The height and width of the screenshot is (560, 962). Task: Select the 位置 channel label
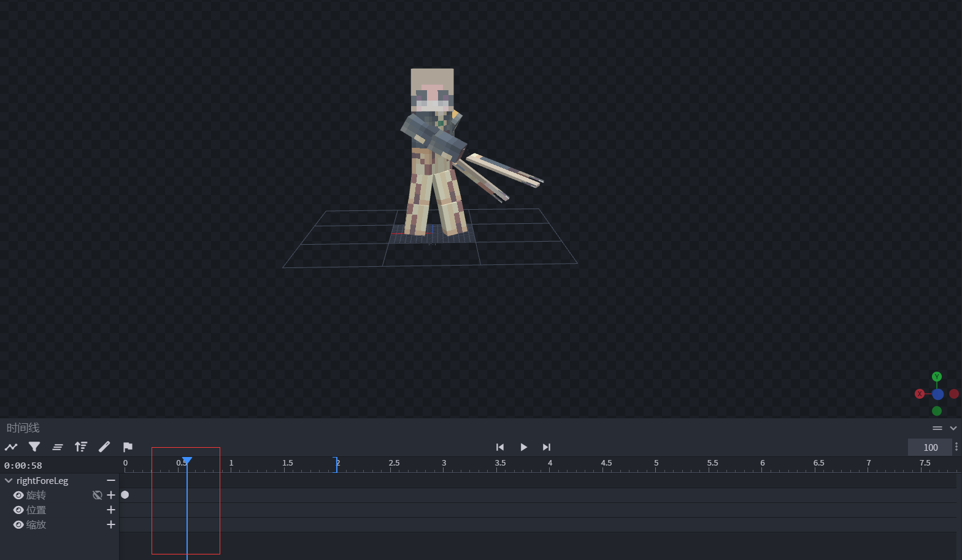(x=36, y=510)
